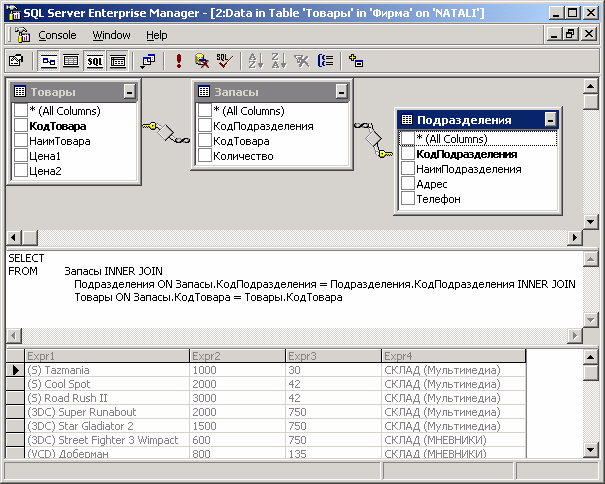The image size is (605, 484).
Task: Click the Add Table icon
Action: (356, 61)
